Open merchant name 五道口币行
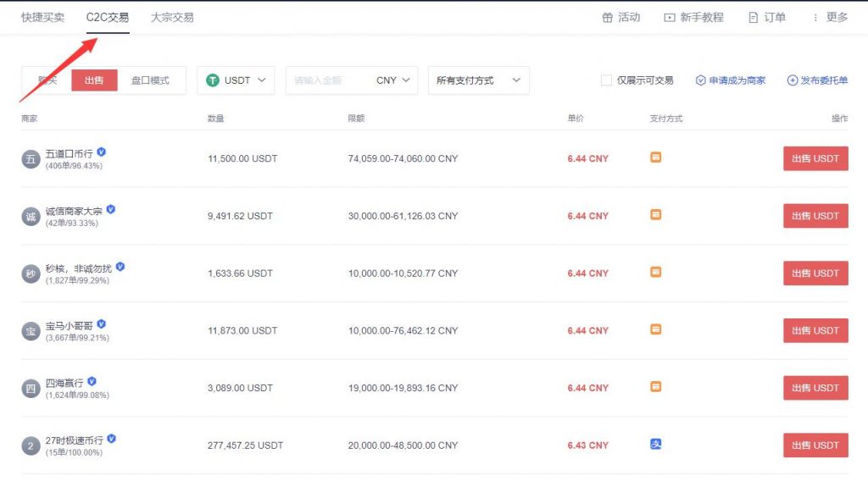Viewport: 868px width, 481px height. click(70, 153)
